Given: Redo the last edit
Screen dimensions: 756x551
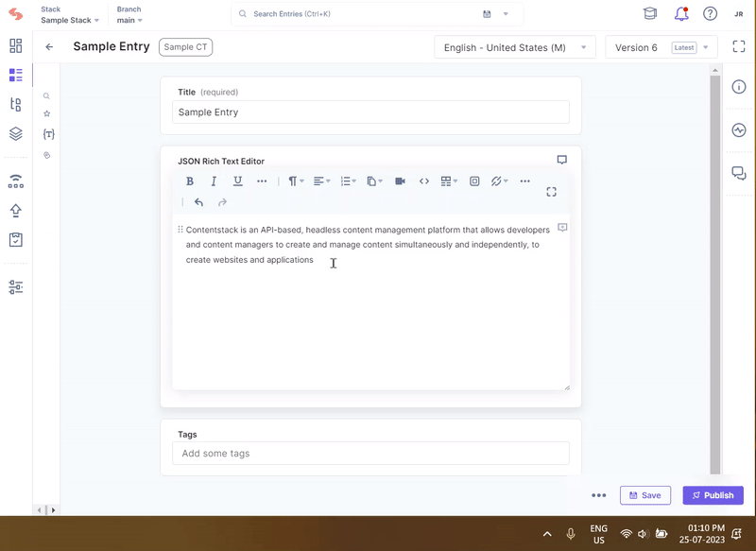Looking at the screenshot, I should 222,202.
